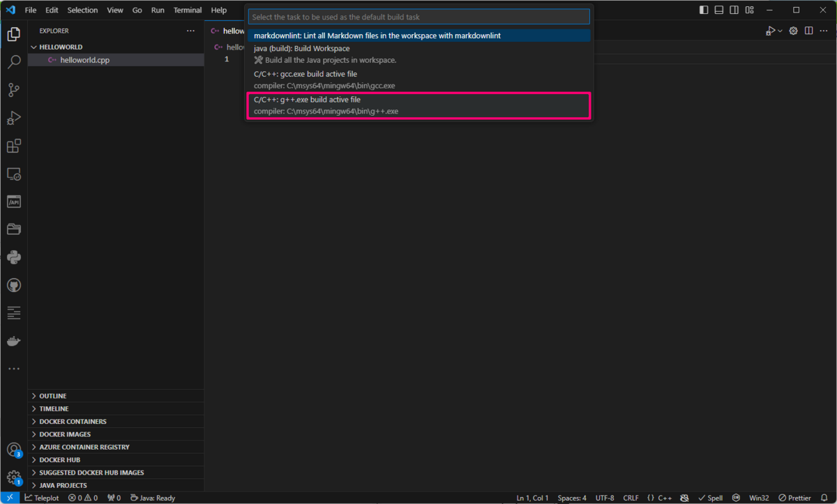Open the Explorer view in activity bar
The image size is (837, 504).
(x=14, y=34)
